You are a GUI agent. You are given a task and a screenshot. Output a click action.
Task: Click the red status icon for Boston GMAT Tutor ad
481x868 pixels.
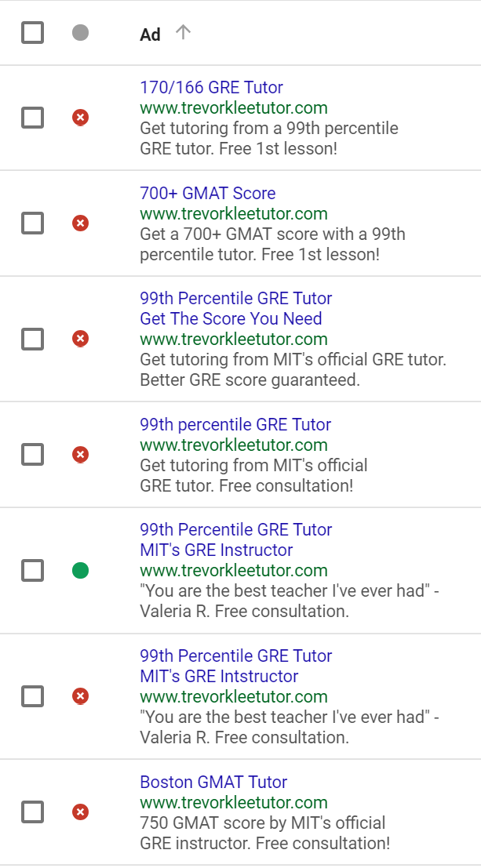pos(80,812)
